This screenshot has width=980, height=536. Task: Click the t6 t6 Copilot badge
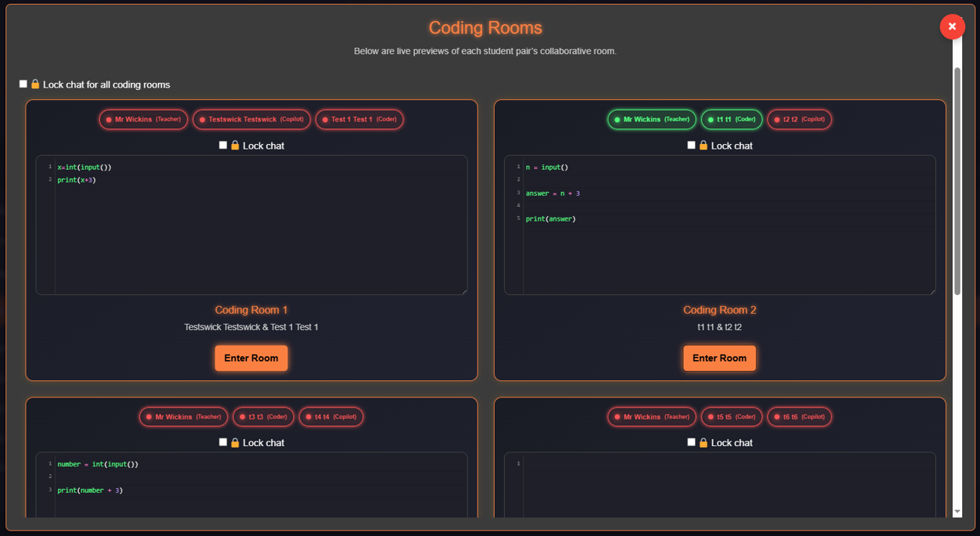(x=800, y=417)
